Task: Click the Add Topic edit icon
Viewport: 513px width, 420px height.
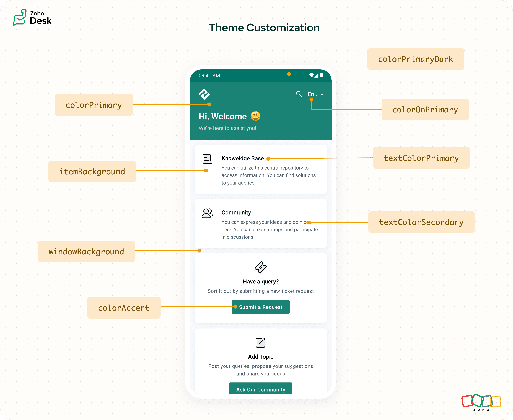Action: click(x=260, y=343)
